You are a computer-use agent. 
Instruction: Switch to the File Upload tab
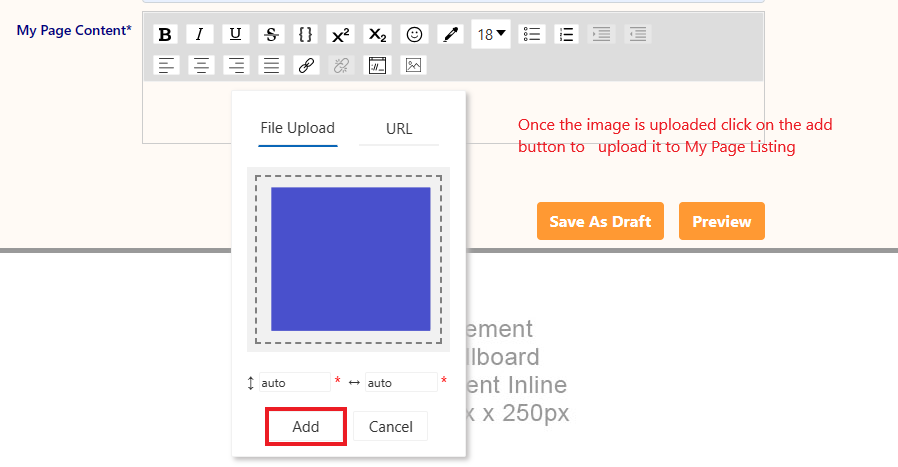point(297,128)
